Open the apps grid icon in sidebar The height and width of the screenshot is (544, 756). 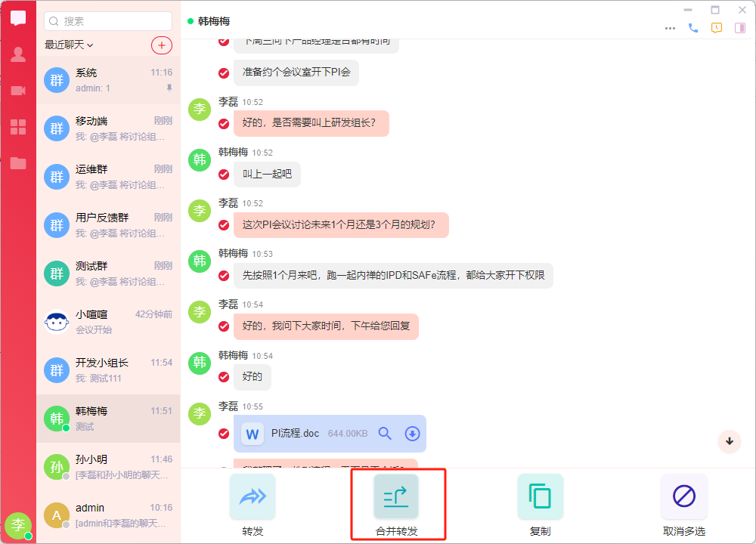point(18,127)
